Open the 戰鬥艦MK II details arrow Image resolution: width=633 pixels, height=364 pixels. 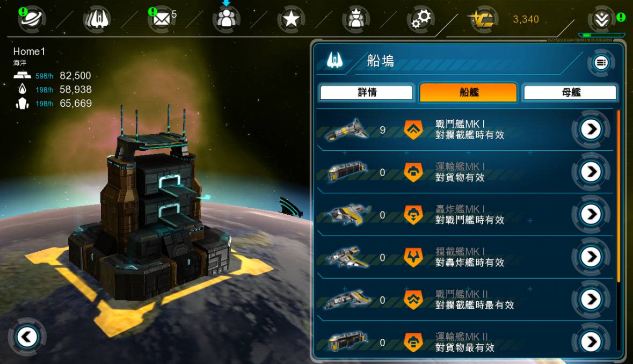tap(591, 300)
